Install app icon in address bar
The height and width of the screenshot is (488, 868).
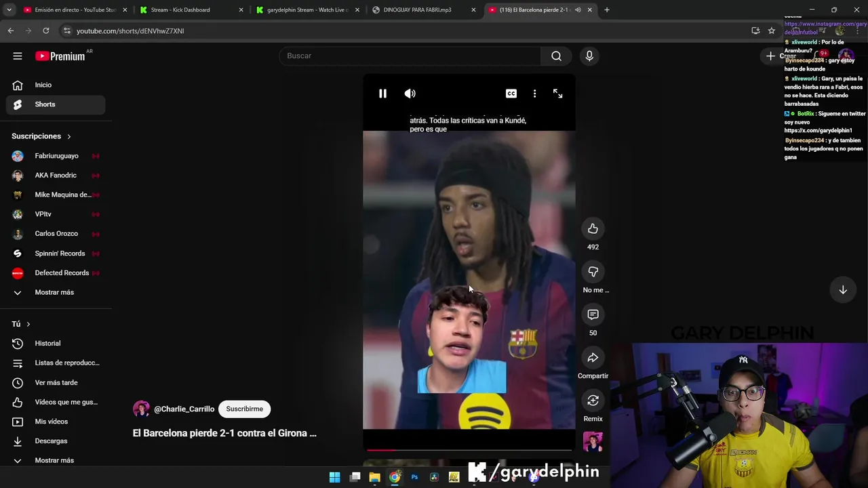tap(755, 30)
